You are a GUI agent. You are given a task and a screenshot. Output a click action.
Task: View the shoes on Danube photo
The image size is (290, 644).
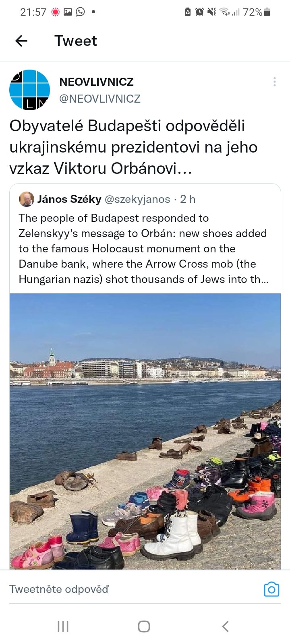[145, 431]
